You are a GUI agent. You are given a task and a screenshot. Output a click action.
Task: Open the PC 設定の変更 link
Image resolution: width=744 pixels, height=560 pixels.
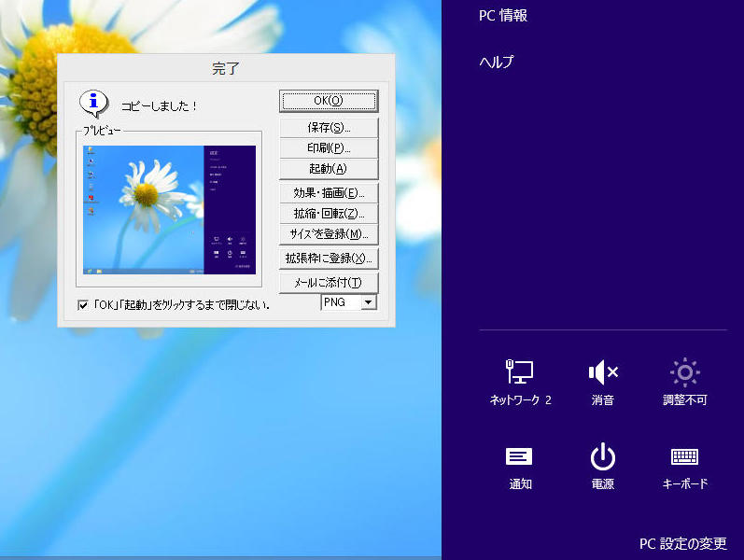[682, 543]
